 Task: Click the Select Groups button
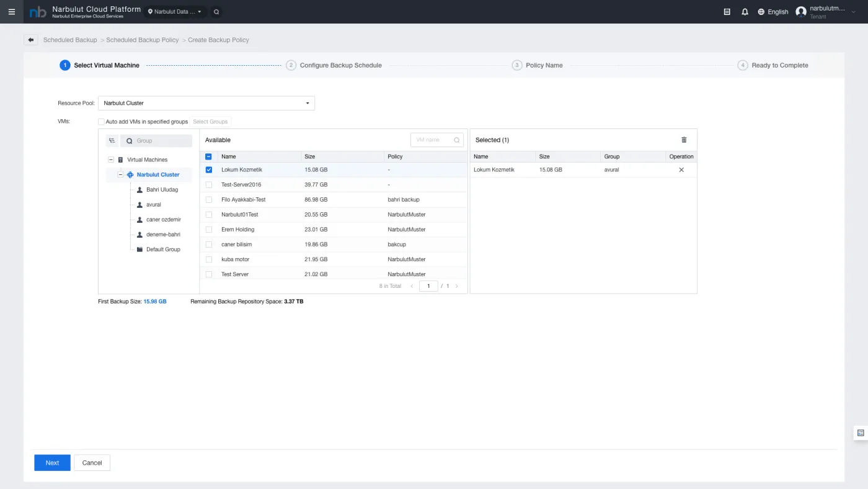(x=210, y=122)
